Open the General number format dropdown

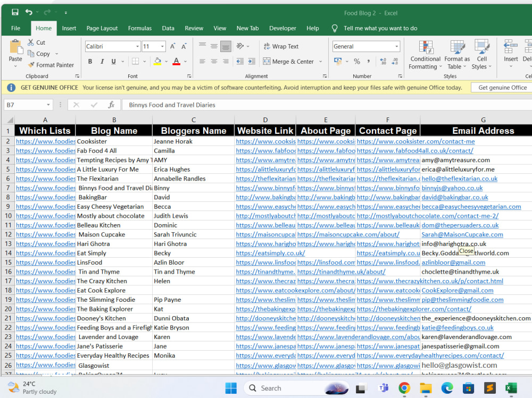396,46
